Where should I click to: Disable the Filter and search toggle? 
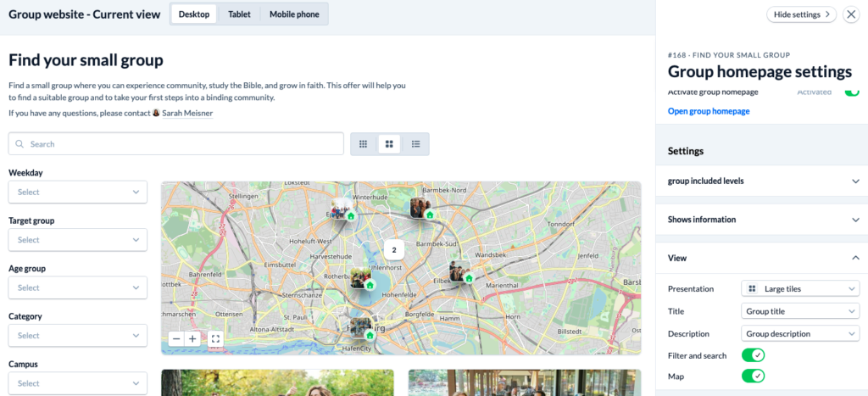point(753,355)
